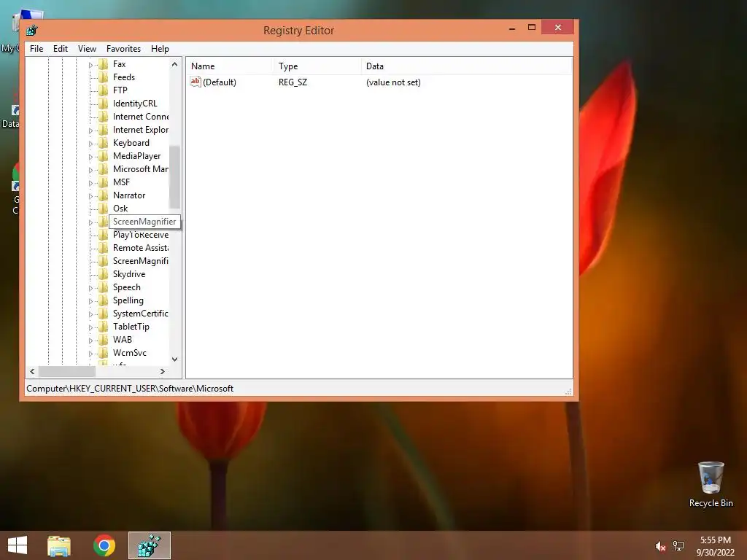Select the Internet Connection tree key
The height and width of the screenshot is (560, 747).
[141, 117]
